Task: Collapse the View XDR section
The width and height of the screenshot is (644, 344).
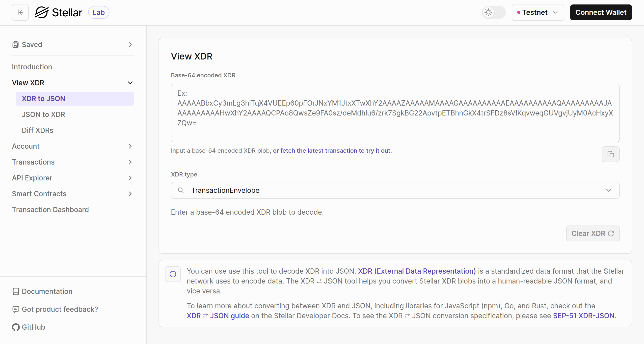Action: click(130, 83)
